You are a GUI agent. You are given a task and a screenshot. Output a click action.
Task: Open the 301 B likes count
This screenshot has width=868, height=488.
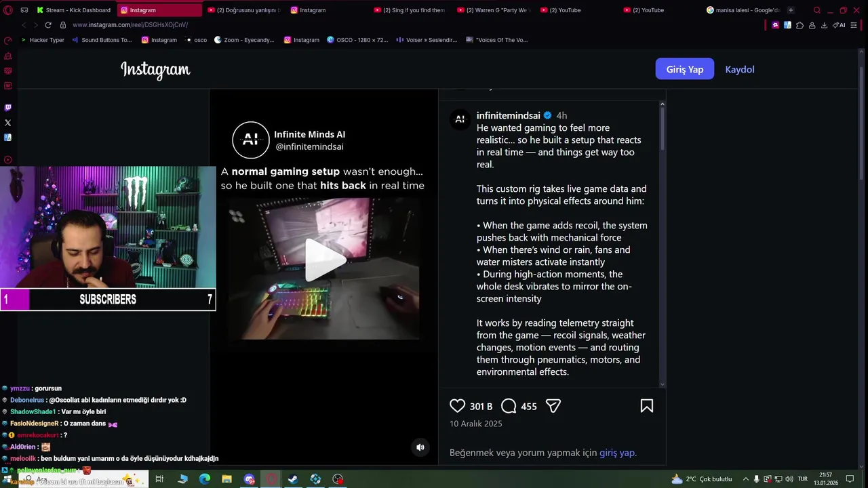481,407
